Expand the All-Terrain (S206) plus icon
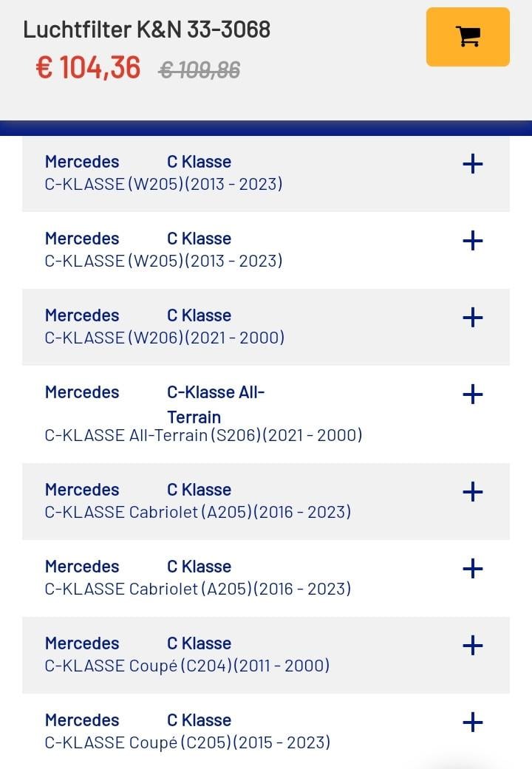Viewport: 532px width, 769px height. (472, 394)
